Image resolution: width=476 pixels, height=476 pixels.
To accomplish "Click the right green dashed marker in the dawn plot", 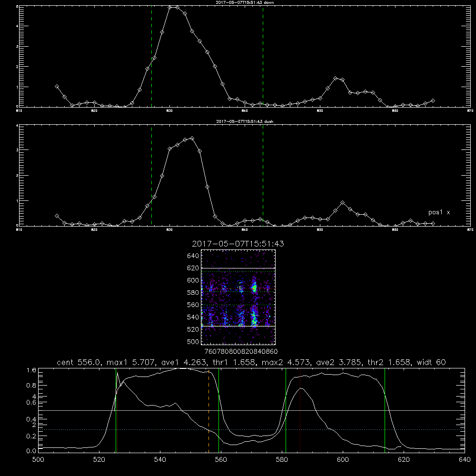I will click(263, 56).
